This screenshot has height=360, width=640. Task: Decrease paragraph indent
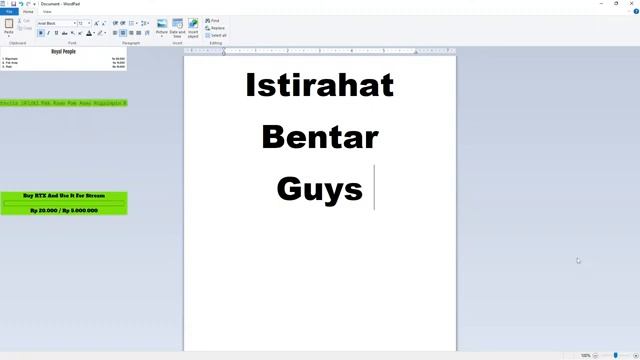point(115,23)
